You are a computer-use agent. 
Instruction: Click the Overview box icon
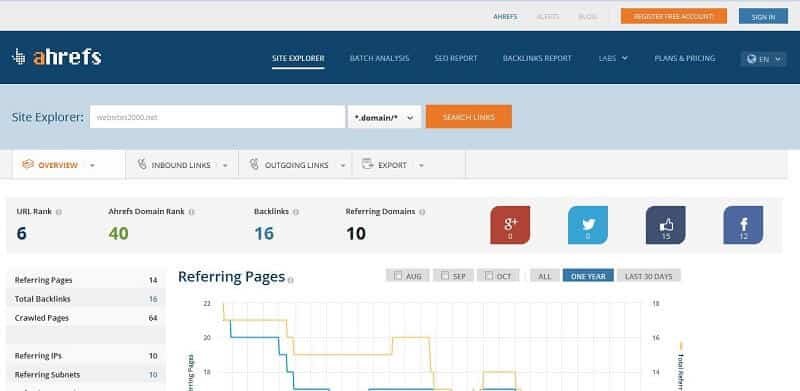pyautogui.click(x=28, y=164)
